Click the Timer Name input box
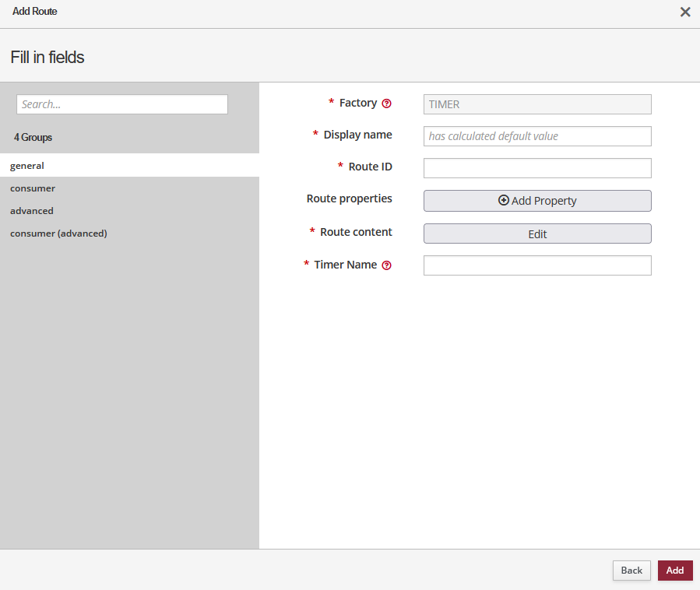This screenshot has height=590, width=700. (537, 265)
